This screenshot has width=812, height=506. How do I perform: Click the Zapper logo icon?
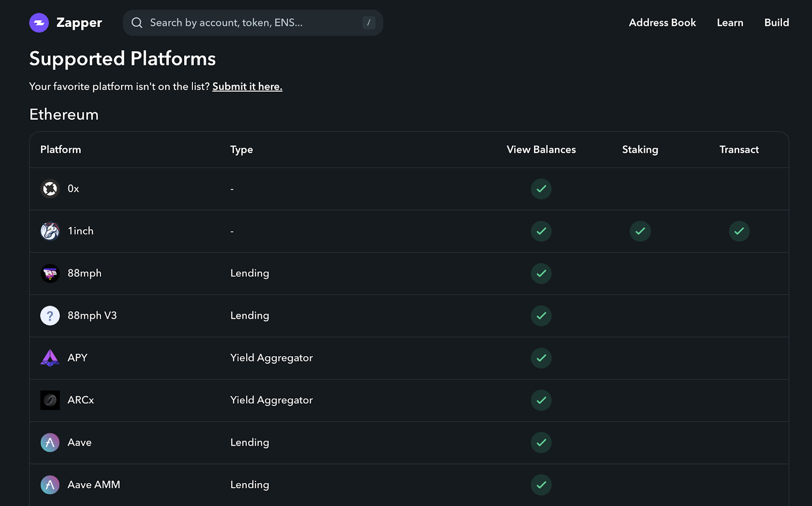click(x=39, y=23)
